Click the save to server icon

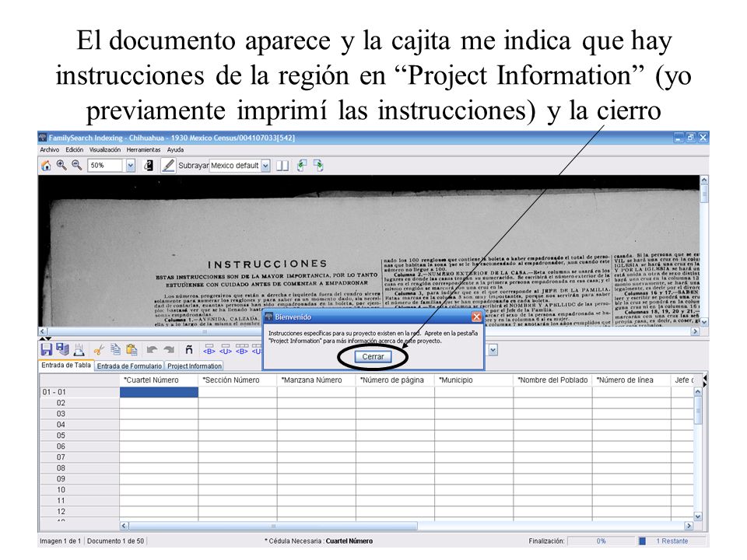62,349
